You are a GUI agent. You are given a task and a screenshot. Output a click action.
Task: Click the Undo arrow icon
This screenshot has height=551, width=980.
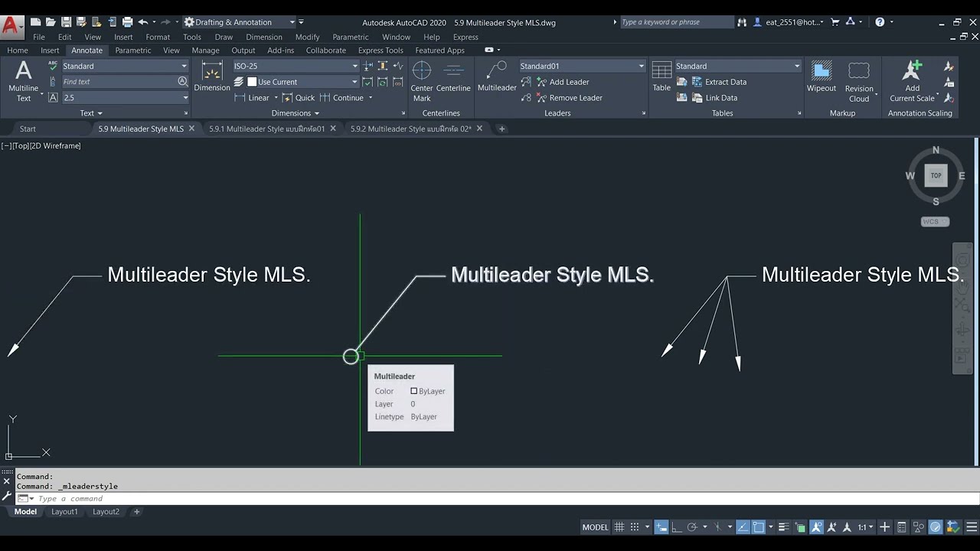(142, 22)
